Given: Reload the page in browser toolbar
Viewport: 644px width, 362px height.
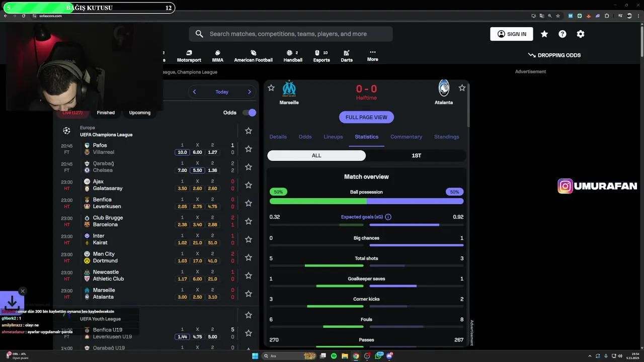Looking at the screenshot, I should [23, 16].
